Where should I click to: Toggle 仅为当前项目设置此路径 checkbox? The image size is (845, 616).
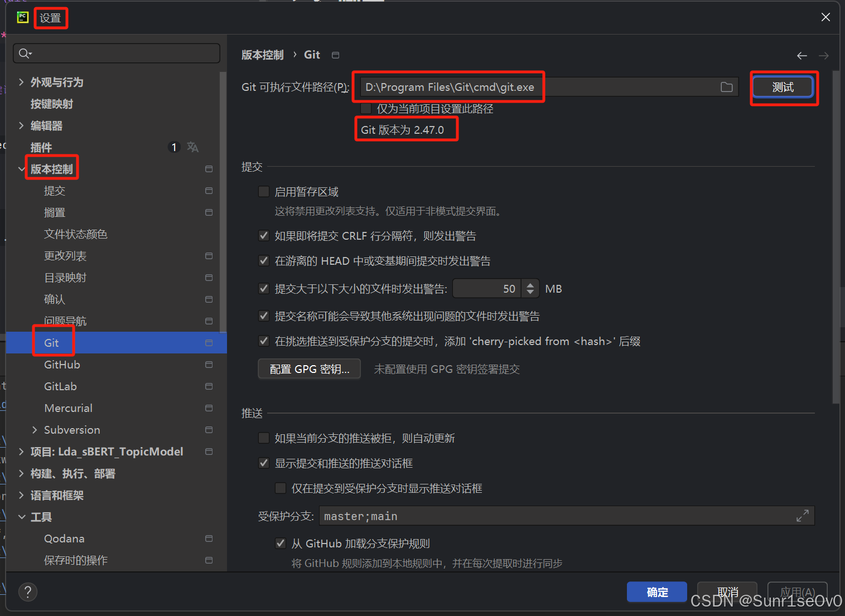pyautogui.click(x=366, y=109)
